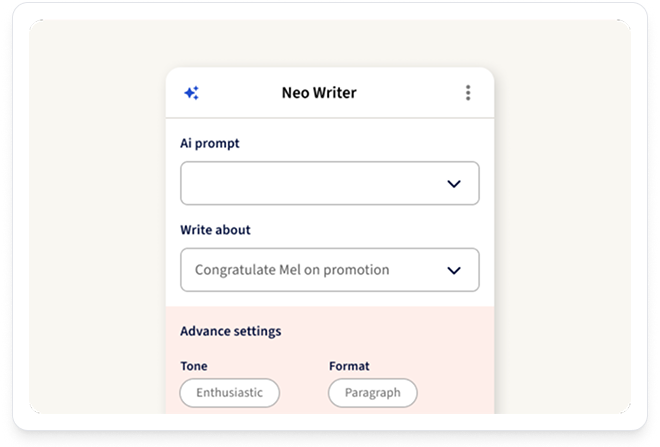
Task: Click the Tone label
Action: (194, 366)
